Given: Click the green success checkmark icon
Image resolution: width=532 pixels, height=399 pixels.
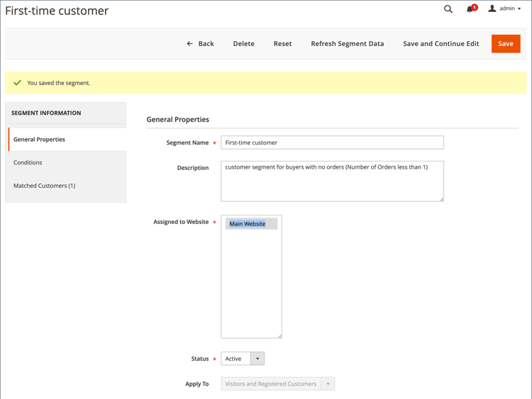Looking at the screenshot, I should (17, 83).
